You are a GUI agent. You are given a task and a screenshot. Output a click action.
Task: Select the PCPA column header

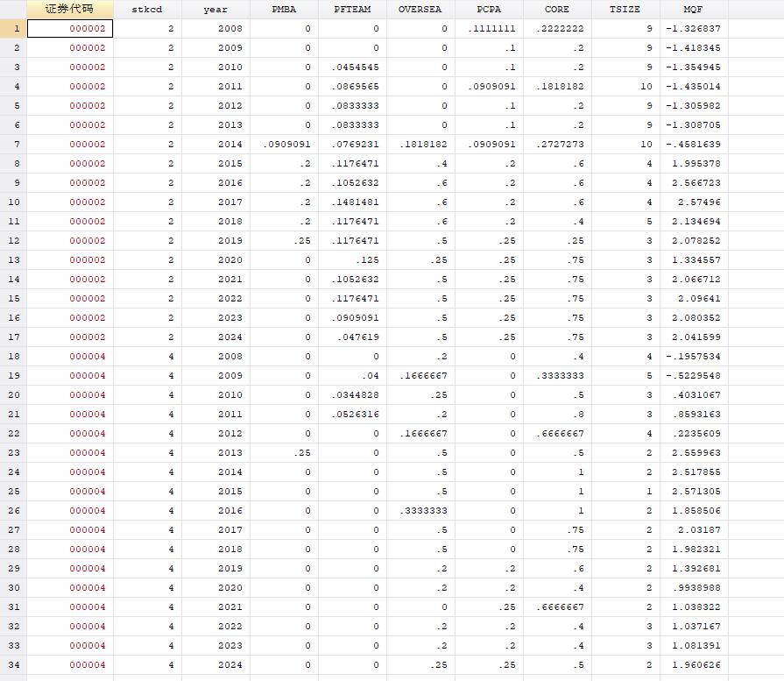coord(489,9)
